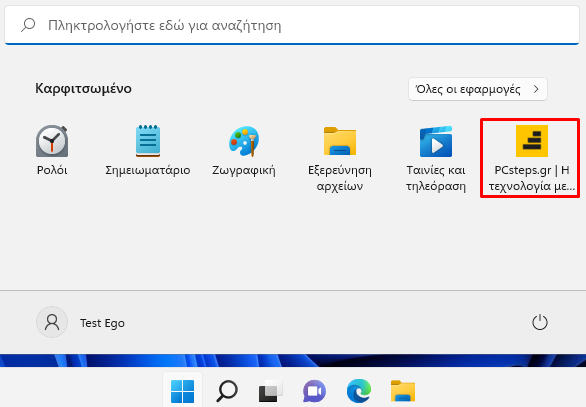
Task: Click the power button icon
Action: pyautogui.click(x=540, y=322)
